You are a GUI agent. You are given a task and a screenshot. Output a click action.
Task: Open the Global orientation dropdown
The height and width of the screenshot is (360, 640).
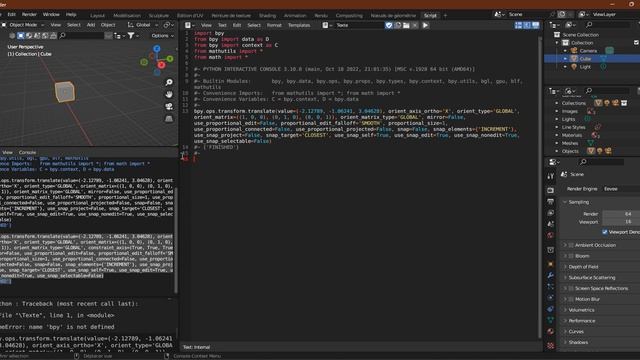[x=143, y=25]
